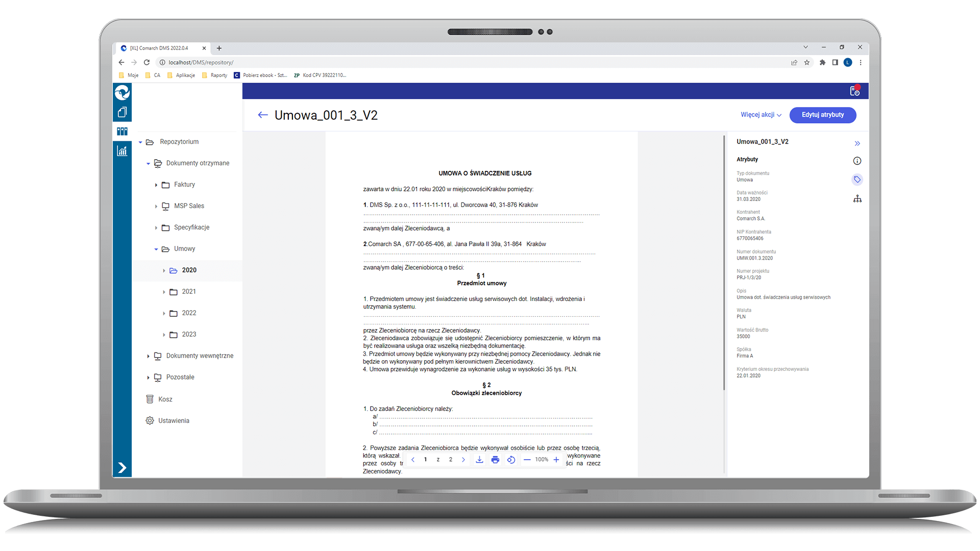Open the notifications icon in the blue header

(x=855, y=90)
